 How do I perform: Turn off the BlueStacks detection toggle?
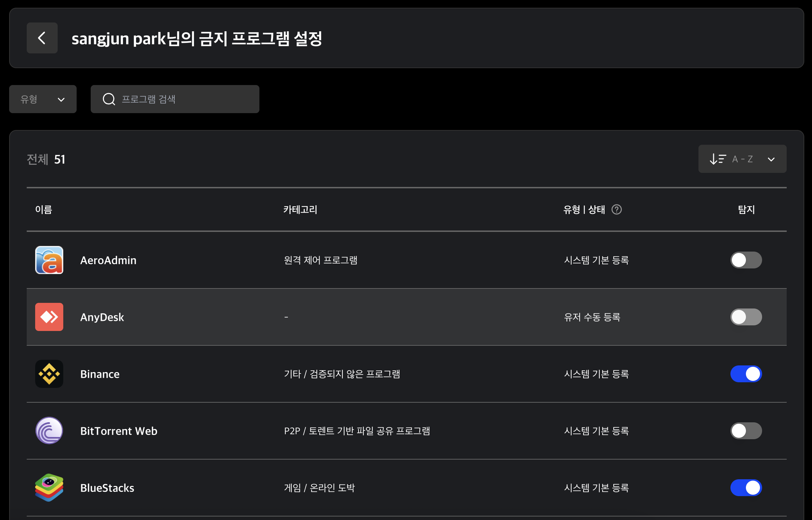[x=746, y=488]
